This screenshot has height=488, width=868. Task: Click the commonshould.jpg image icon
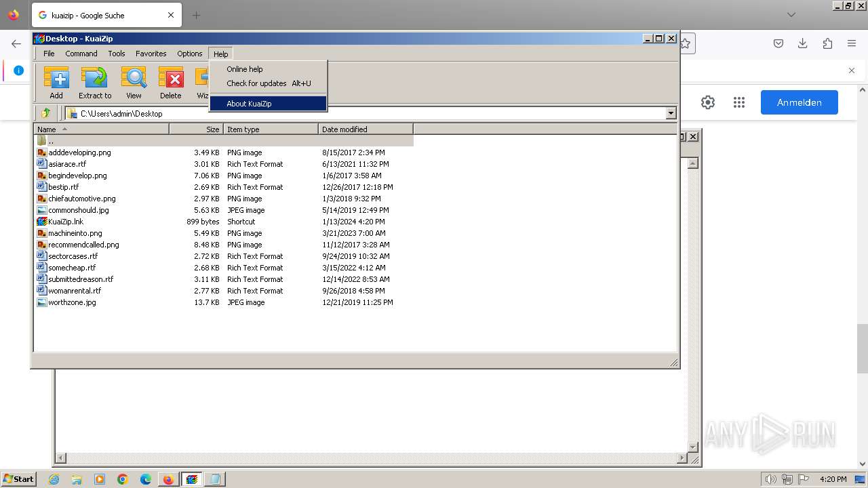pyautogui.click(x=42, y=210)
